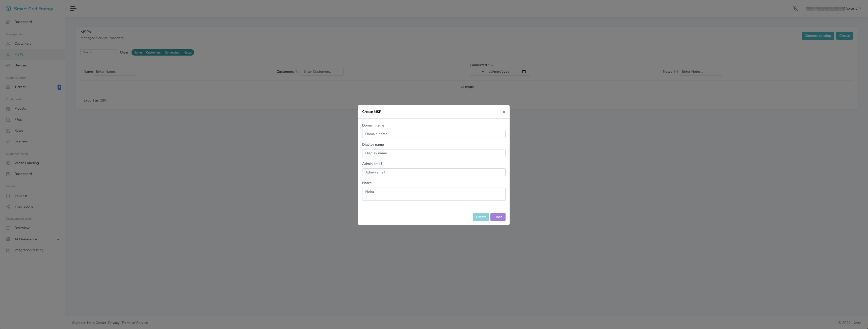Viewport: 868px width, 329px height.
Task: Click the Domain name input field
Action: point(433,134)
